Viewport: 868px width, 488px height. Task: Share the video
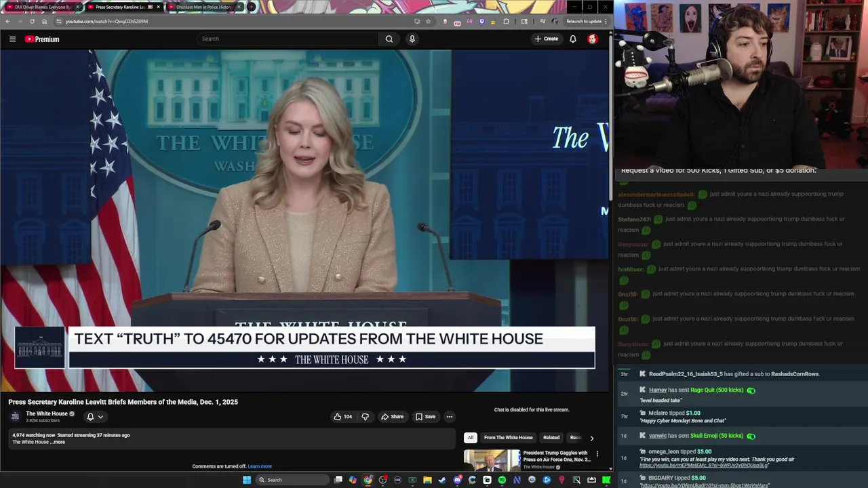click(x=393, y=416)
